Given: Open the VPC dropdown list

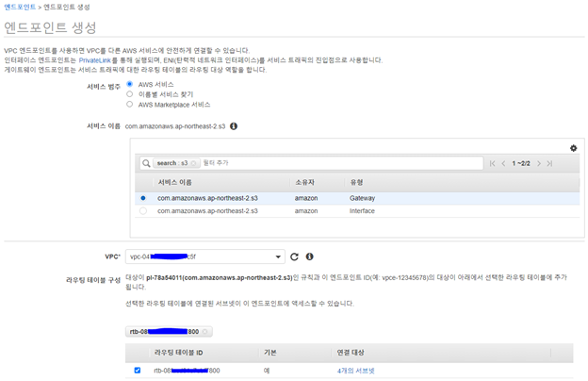Looking at the screenshot, I should [x=278, y=256].
